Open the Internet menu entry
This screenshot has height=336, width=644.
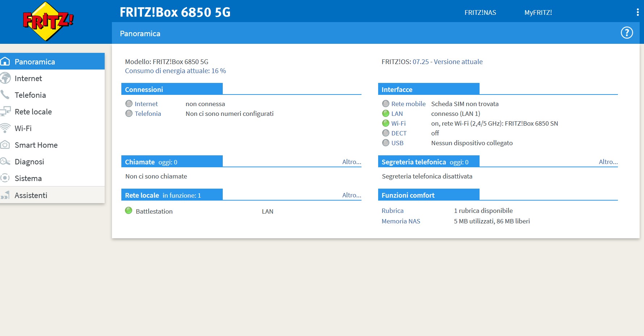pyautogui.click(x=52, y=78)
